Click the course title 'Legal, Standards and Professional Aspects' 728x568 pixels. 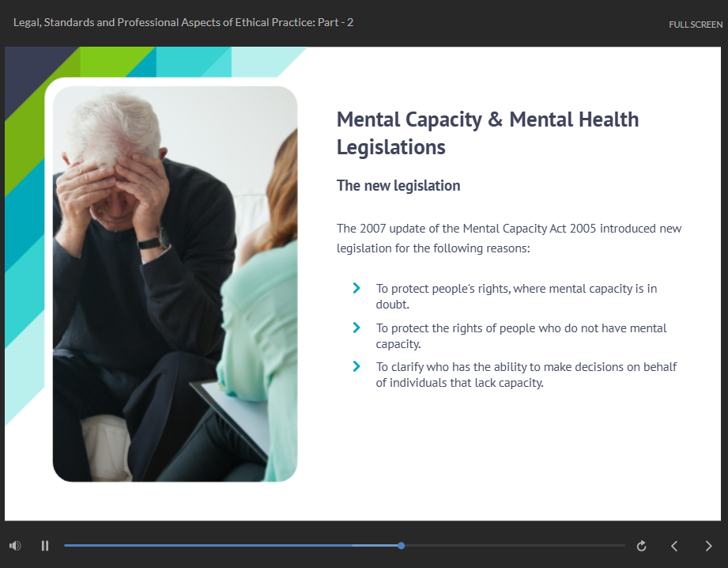click(183, 22)
